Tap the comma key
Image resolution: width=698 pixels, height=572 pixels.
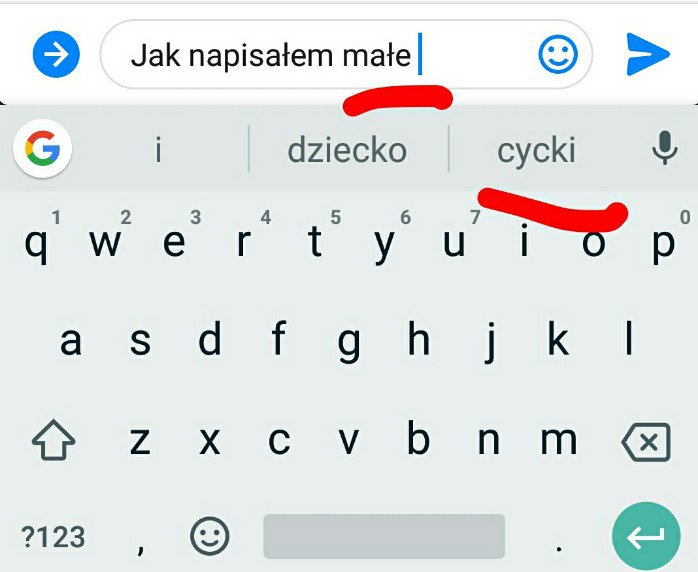(140, 544)
